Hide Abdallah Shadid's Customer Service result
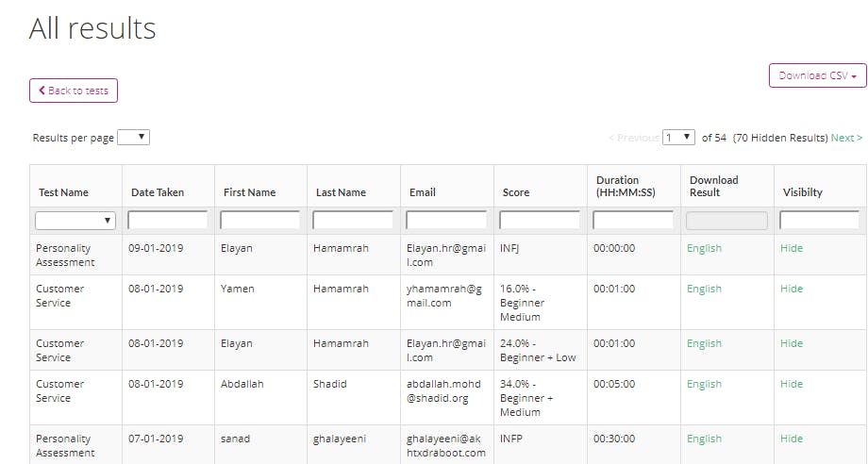This screenshot has width=868, height=464. click(792, 384)
